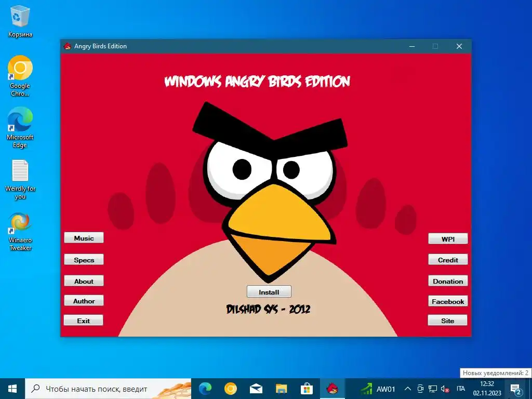Open the Windows Start menu
The image size is (532, 399).
[x=12, y=389]
